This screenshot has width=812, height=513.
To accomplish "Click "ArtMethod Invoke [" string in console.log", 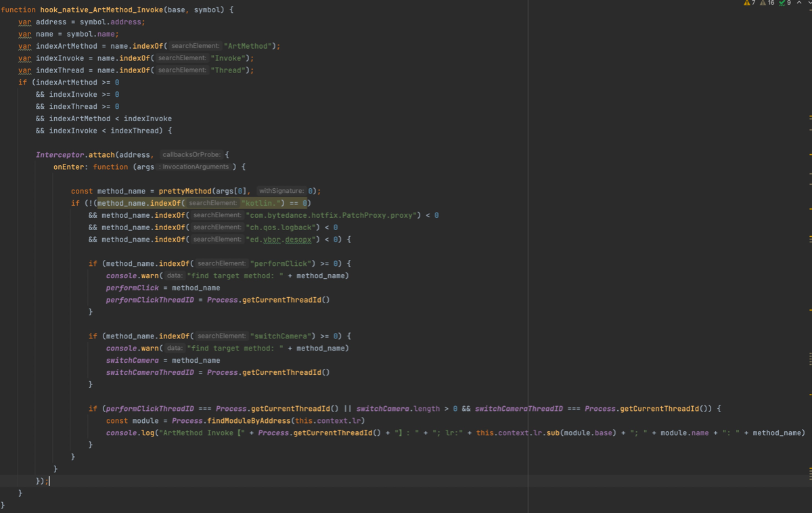I will 202,433.
